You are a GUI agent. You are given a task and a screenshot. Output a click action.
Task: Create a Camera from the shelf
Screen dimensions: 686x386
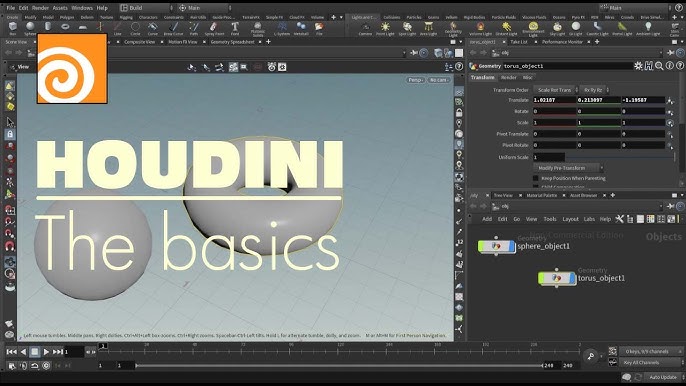(365, 29)
